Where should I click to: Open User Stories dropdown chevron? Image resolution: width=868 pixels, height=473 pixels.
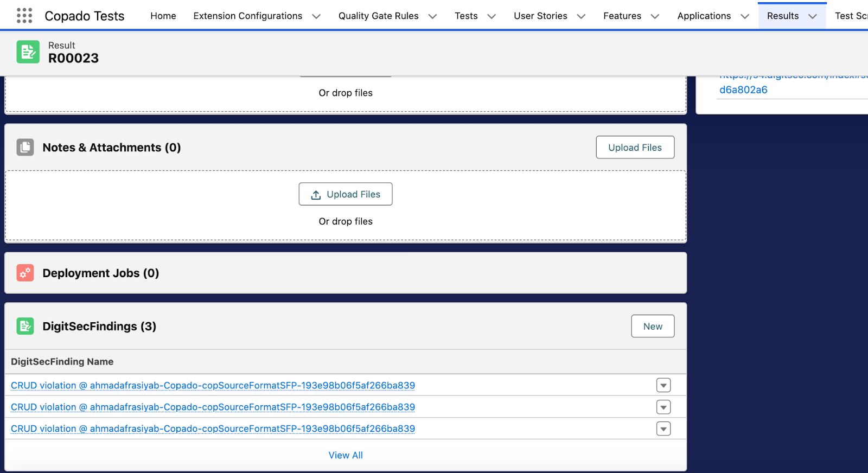click(x=581, y=16)
